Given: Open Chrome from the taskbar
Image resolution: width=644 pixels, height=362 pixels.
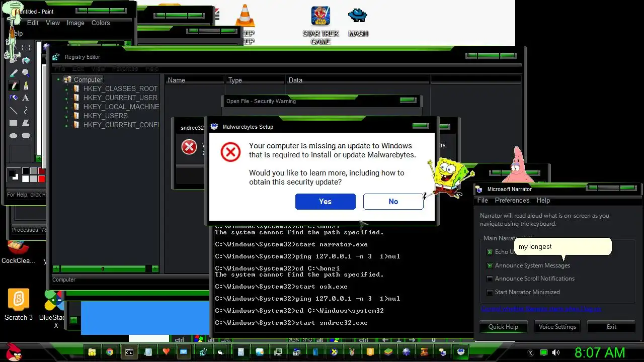Looking at the screenshot, I should tap(110, 352).
